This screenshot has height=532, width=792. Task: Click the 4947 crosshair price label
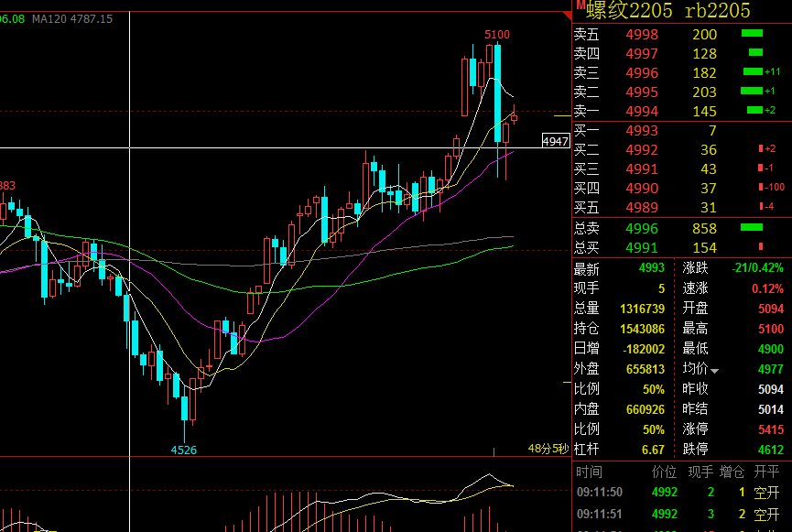tap(555, 141)
